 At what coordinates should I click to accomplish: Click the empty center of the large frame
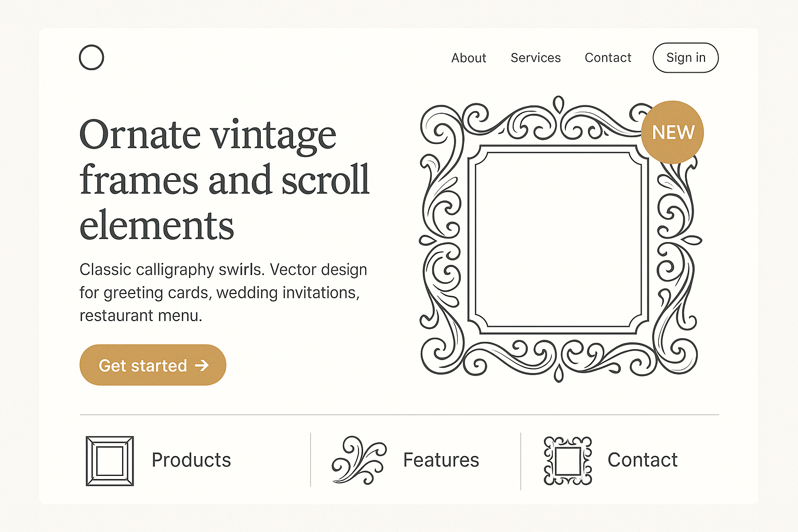coord(558,239)
